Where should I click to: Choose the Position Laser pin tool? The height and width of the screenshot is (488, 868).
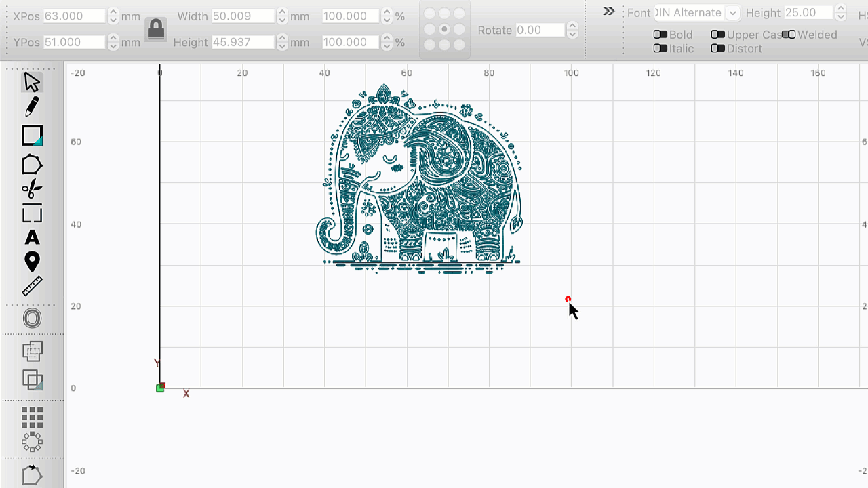[32, 262]
